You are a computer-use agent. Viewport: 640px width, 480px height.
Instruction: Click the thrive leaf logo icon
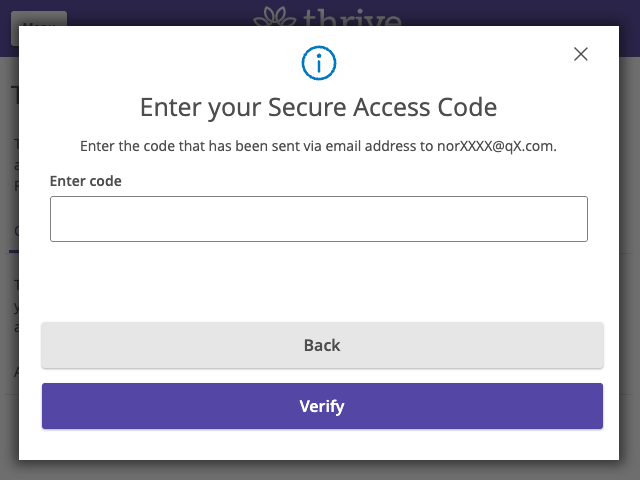[x=274, y=16]
